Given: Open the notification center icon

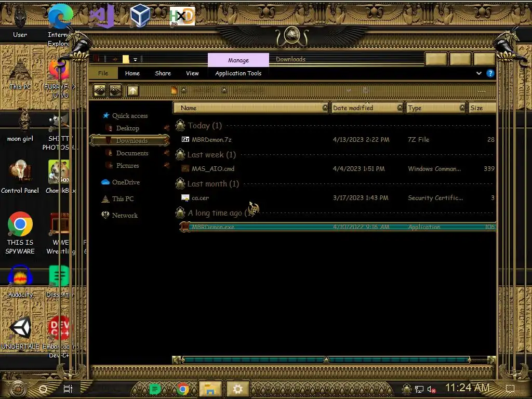Looking at the screenshot, I should [x=510, y=389].
